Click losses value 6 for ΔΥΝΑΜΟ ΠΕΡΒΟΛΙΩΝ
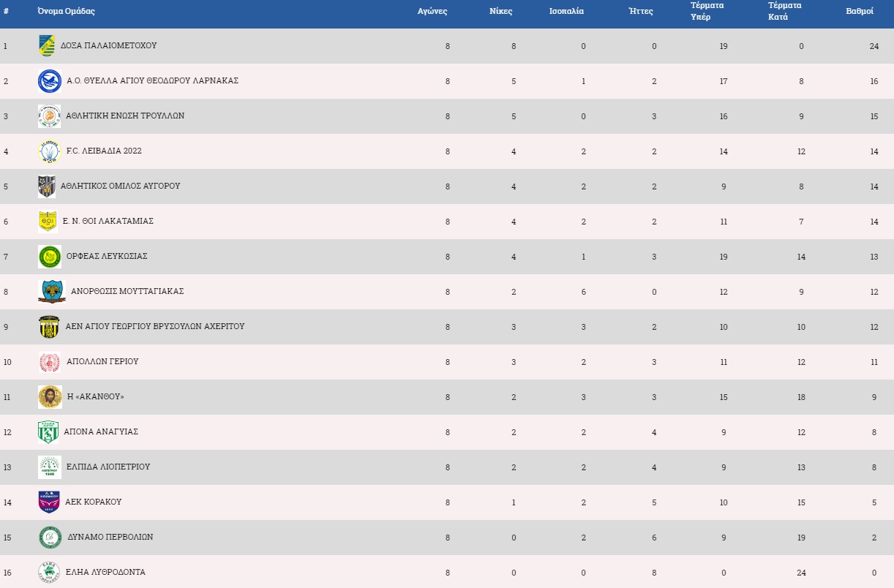Viewport: 894px width, 588px height. coord(654,538)
